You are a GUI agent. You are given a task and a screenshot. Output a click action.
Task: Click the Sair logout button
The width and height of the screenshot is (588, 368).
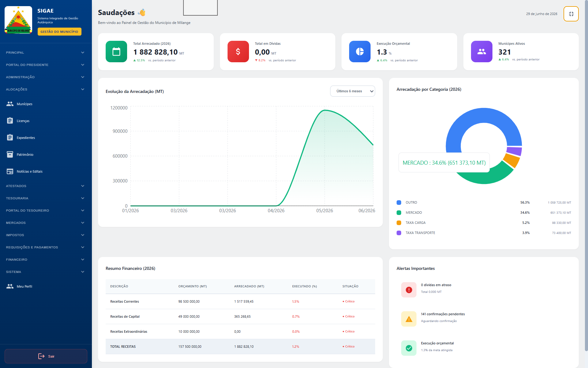(46, 356)
